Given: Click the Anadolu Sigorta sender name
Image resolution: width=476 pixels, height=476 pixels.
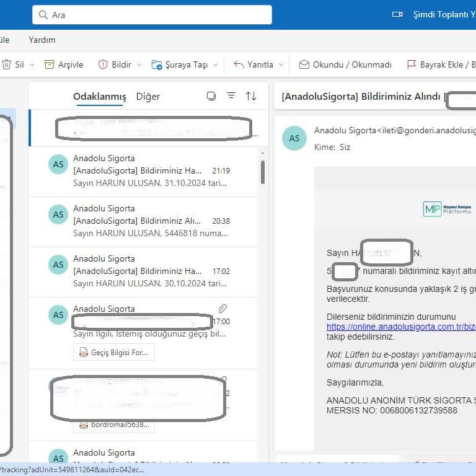Looking at the screenshot, I should [345, 130].
